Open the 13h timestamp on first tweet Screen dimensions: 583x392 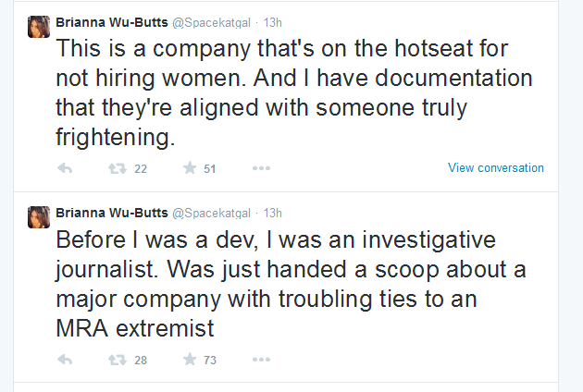click(273, 23)
